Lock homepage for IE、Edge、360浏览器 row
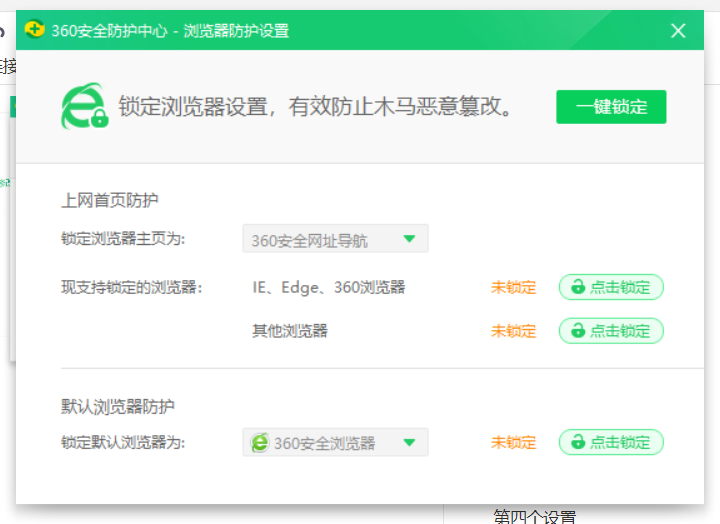 pyautogui.click(x=611, y=287)
